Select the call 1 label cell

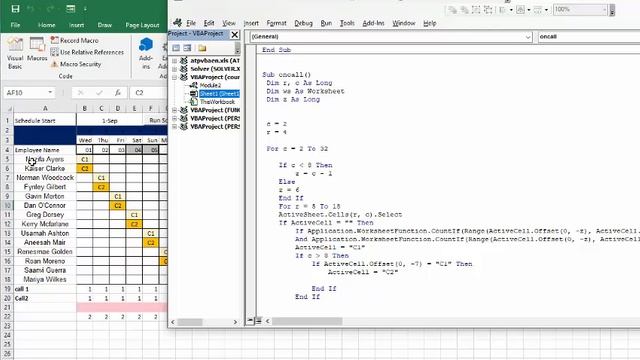click(x=45, y=289)
